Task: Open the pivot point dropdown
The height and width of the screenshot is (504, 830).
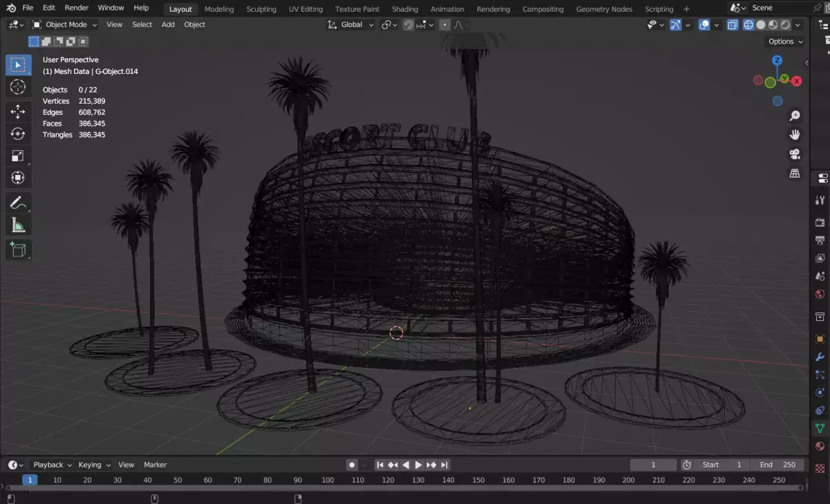Action: (x=389, y=25)
